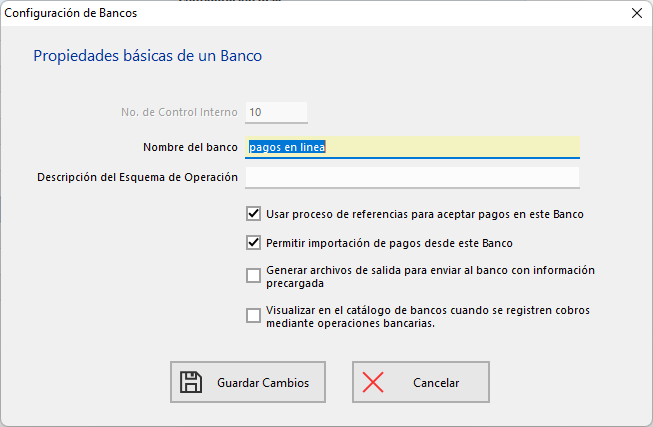Click the 'Usar proceso de referencias' label text

424,214
